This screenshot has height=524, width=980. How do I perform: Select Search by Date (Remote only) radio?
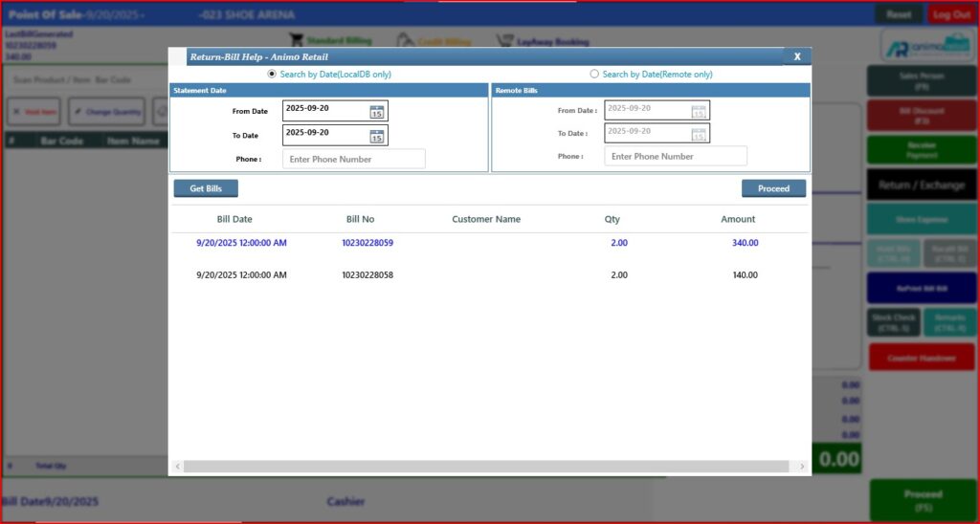tap(594, 74)
